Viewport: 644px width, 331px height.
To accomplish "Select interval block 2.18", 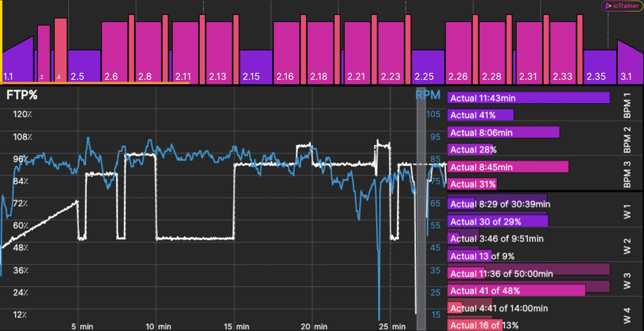I will tap(320, 53).
